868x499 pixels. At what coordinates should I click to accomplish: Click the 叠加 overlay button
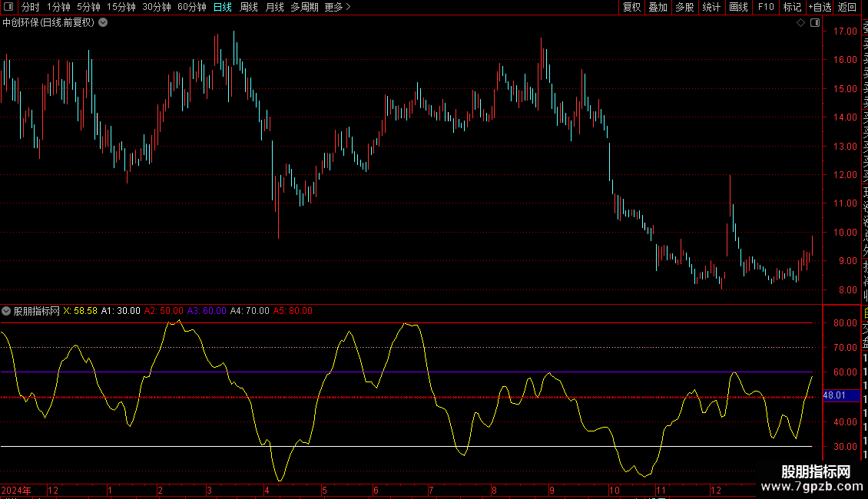658,7
